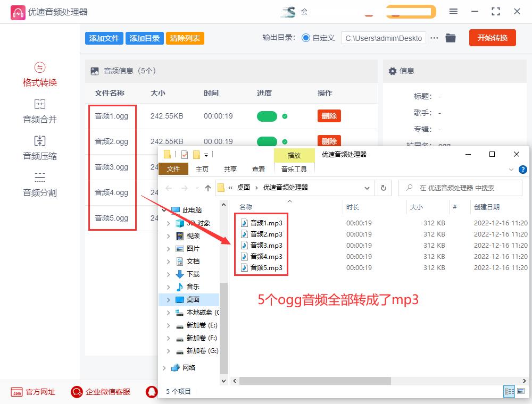Expand the 此电脑 node in Explorer
The image size is (532, 404).
[x=164, y=209]
